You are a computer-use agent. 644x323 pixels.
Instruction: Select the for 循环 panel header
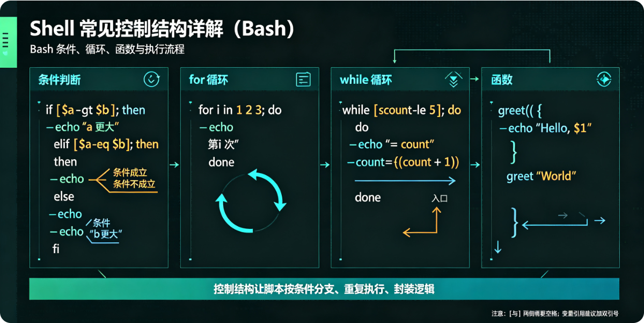coord(250,80)
